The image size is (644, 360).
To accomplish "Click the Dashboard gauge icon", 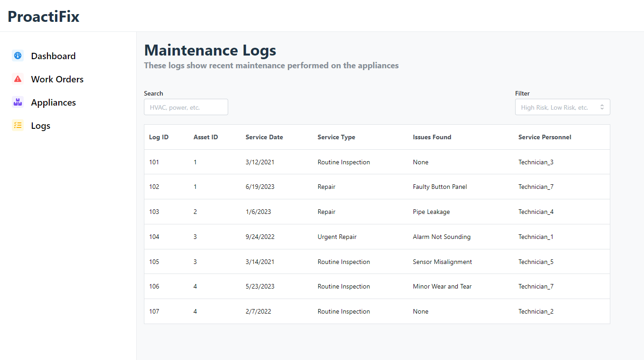I will [x=18, y=56].
